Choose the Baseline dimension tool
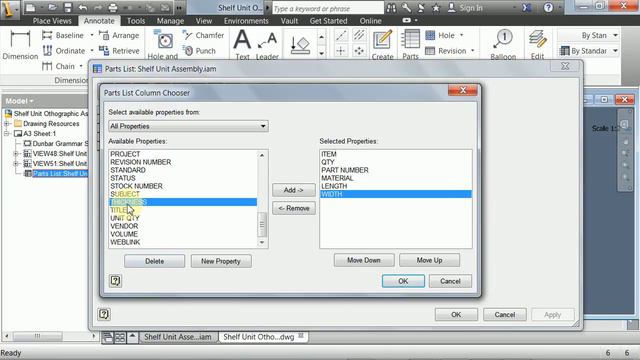The image size is (640, 360). [63, 36]
